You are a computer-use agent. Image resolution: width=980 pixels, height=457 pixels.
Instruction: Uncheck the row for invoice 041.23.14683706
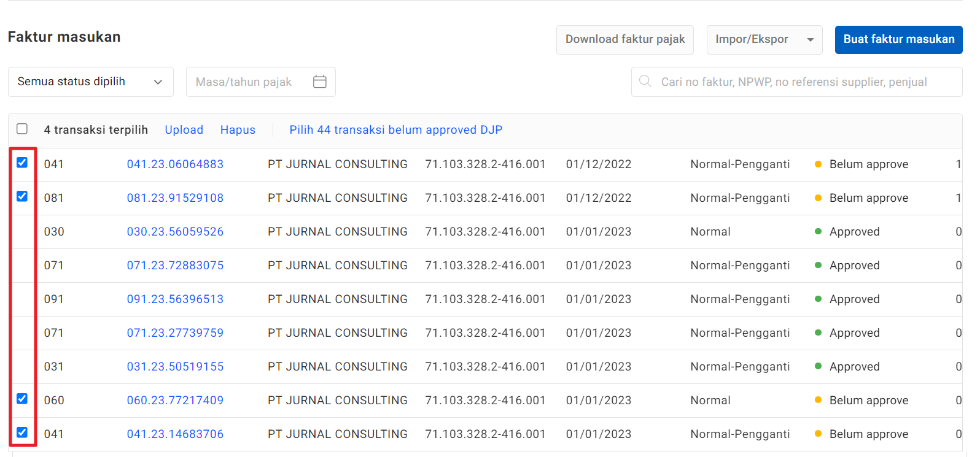(x=22, y=432)
